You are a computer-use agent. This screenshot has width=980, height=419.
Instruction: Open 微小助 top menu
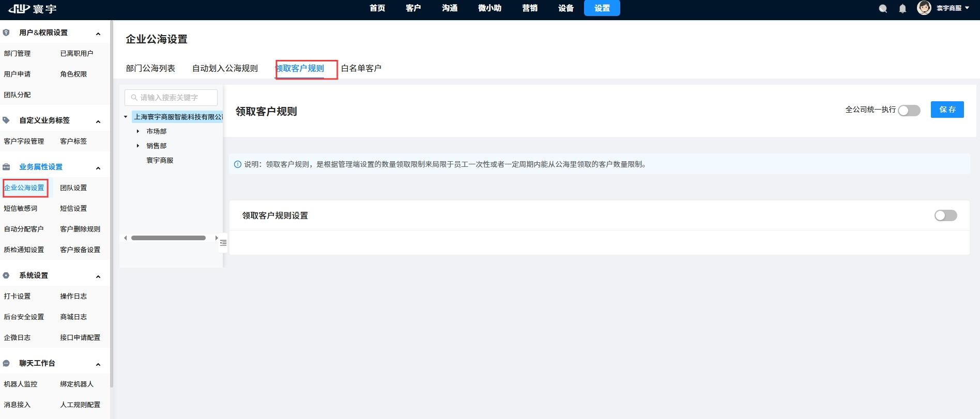pos(489,8)
